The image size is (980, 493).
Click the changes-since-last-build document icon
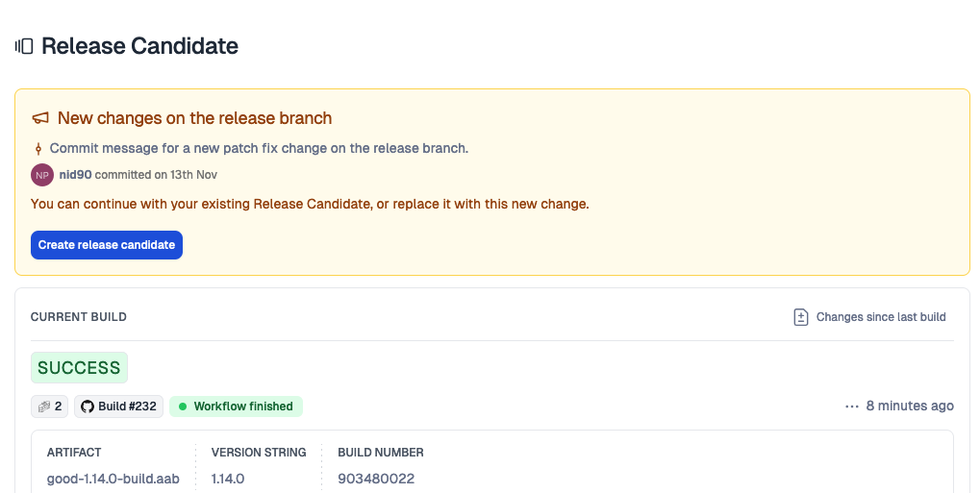pyautogui.click(x=800, y=317)
